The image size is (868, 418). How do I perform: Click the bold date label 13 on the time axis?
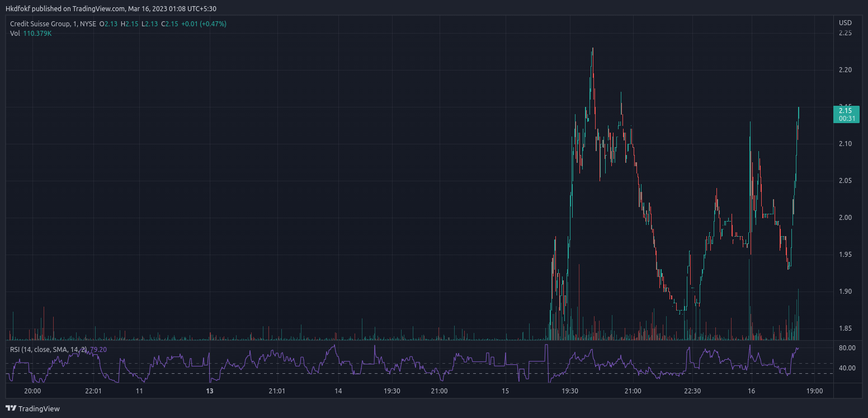pyautogui.click(x=210, y=391)
